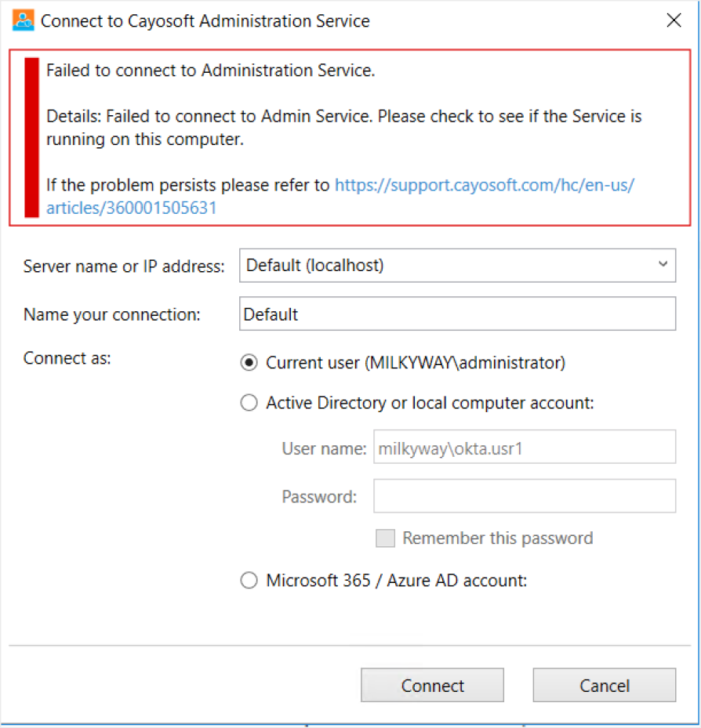Click the dialog title text
Screen dimensions: 701x728
(205, 21)
